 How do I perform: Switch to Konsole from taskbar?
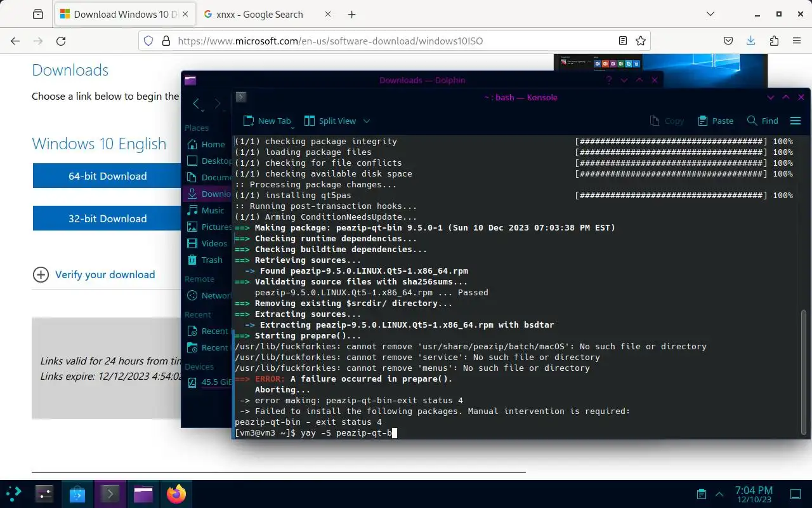click(x=110, y=493)
